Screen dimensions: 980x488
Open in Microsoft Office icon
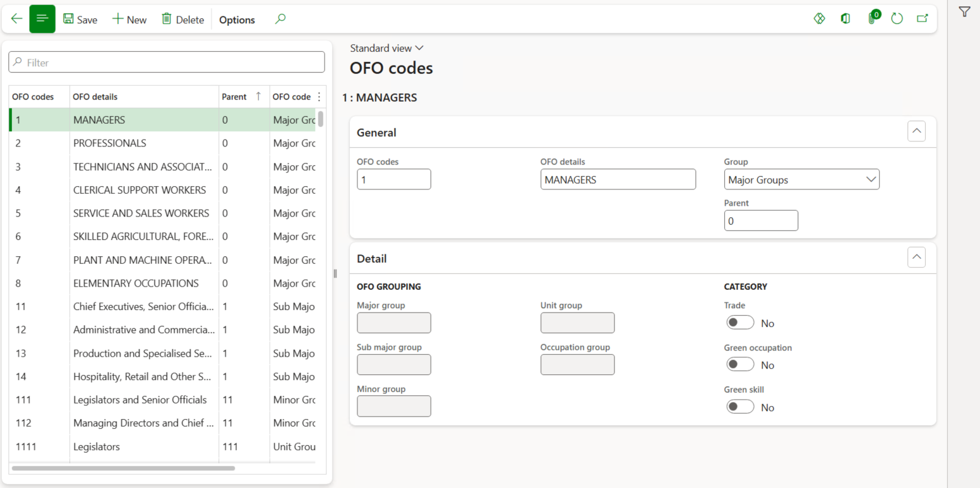click(846, 18)
